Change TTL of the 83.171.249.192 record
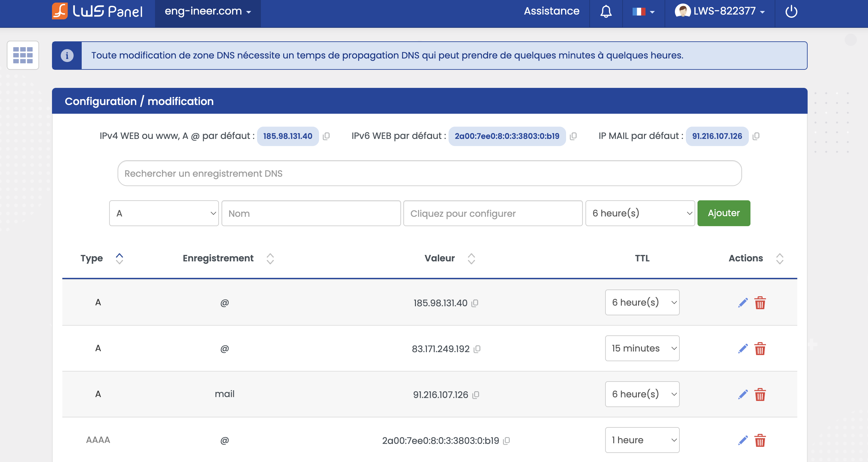The image size is (868, 462). 642,348
